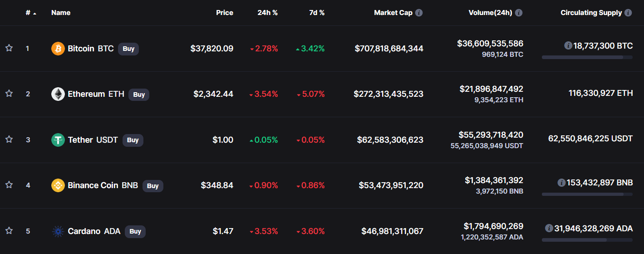Viewport: 644px width, 254px height.
Task: Select Ethereum supply 116,330,927 ETH
Action: 600,93
